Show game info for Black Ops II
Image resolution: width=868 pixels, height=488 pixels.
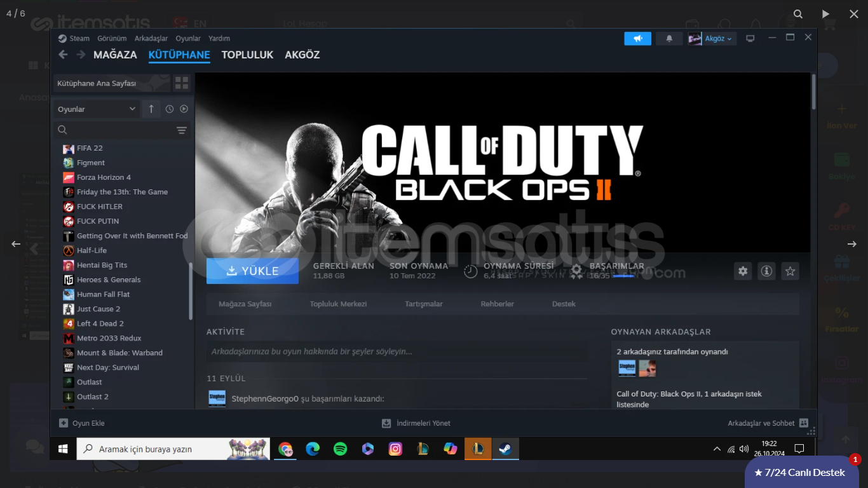(766, 271)
